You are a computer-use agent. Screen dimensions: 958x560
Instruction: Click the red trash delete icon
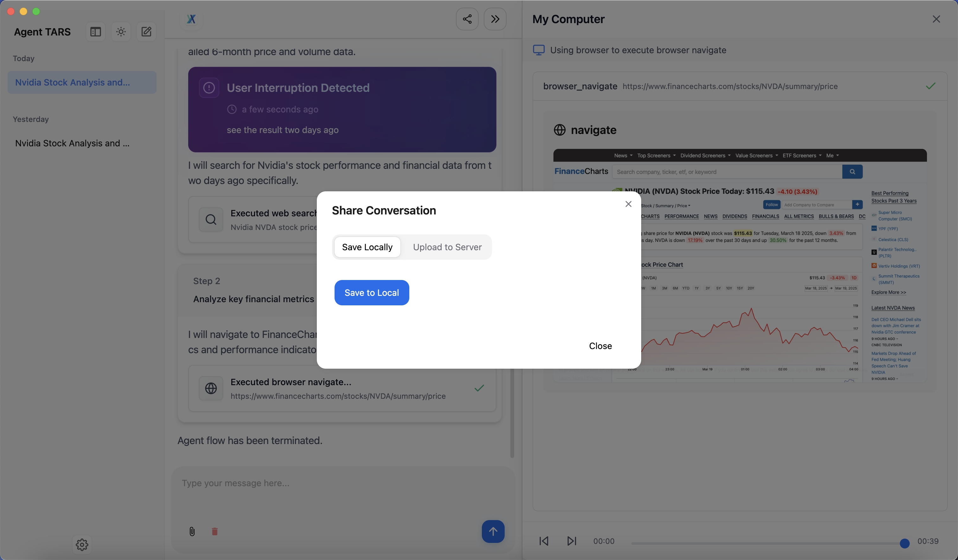(214, 531)
